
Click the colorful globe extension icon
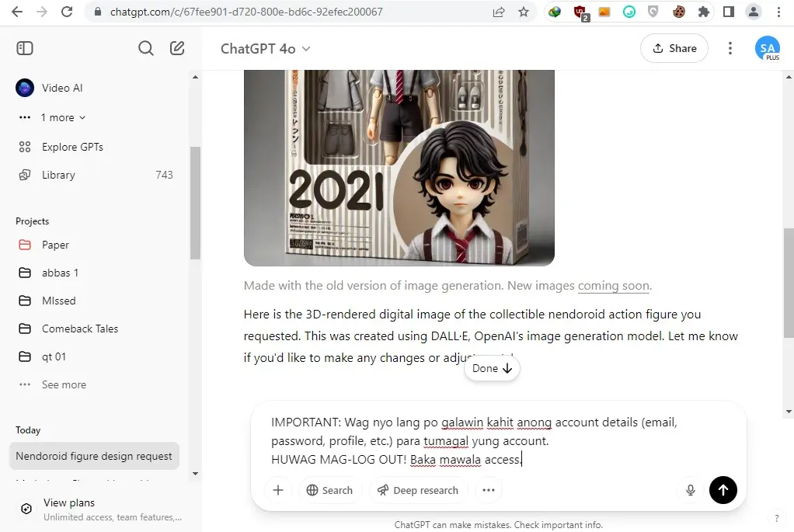(x=555, y=12)
